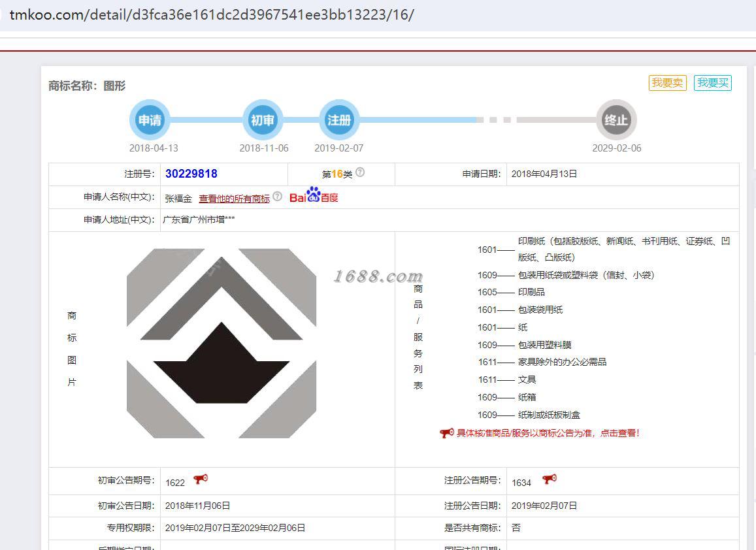Select the timeline date 2029-02-06
This screenshot has height=550, width=756.
pyautogui.click(x=617, y=148)
